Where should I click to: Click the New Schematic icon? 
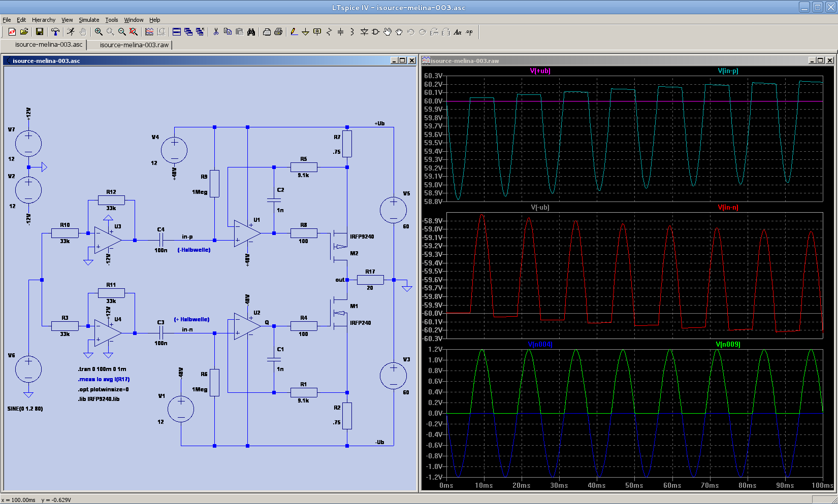pyautogui.click(x=12, y=32)
